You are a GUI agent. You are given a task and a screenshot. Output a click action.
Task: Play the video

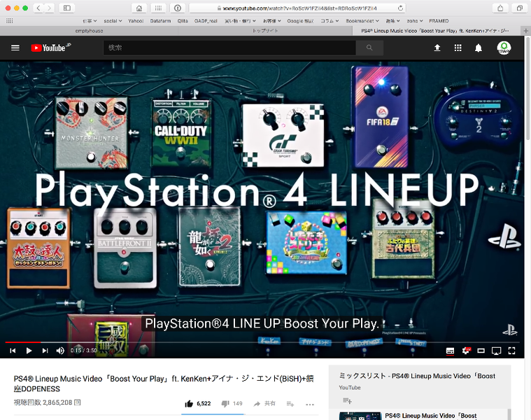click(x=29, y=351)
